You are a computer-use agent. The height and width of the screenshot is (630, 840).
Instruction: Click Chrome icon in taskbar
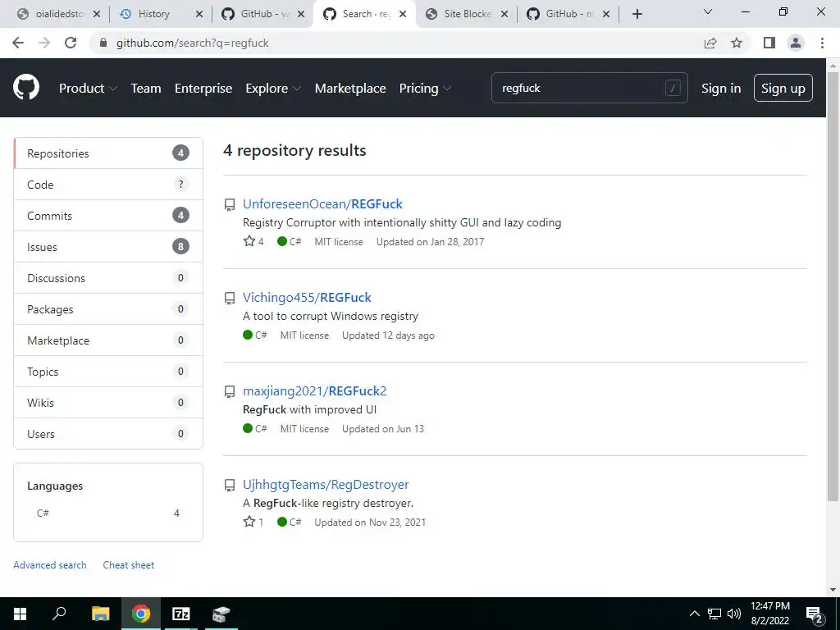pos(141,614)
